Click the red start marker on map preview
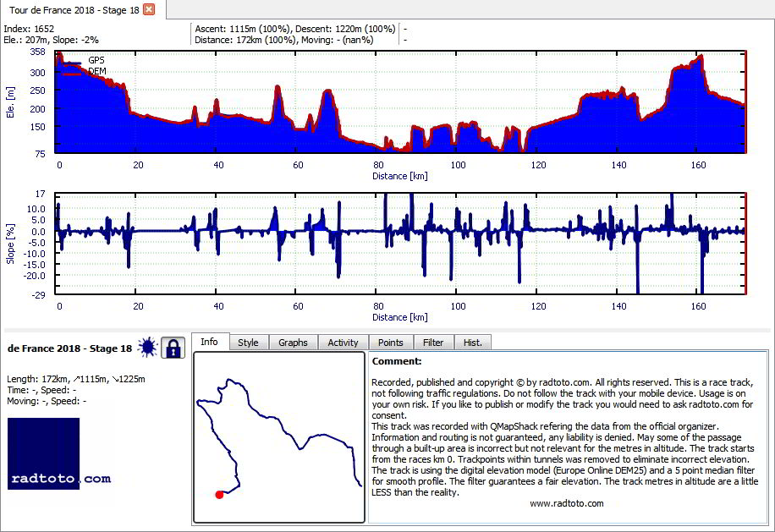The height and width of the screenshot is (532, 775). (x=219, y=495)
